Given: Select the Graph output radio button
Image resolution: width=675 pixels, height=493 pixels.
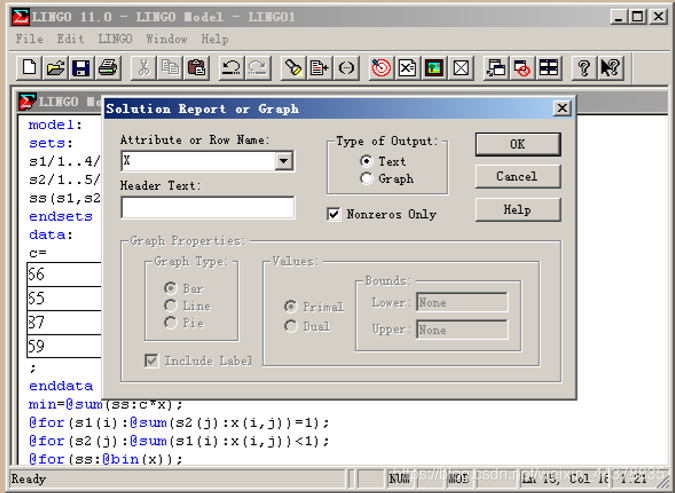Looking at the screenshot, I should pyautogui.click(x=366, y=178).
